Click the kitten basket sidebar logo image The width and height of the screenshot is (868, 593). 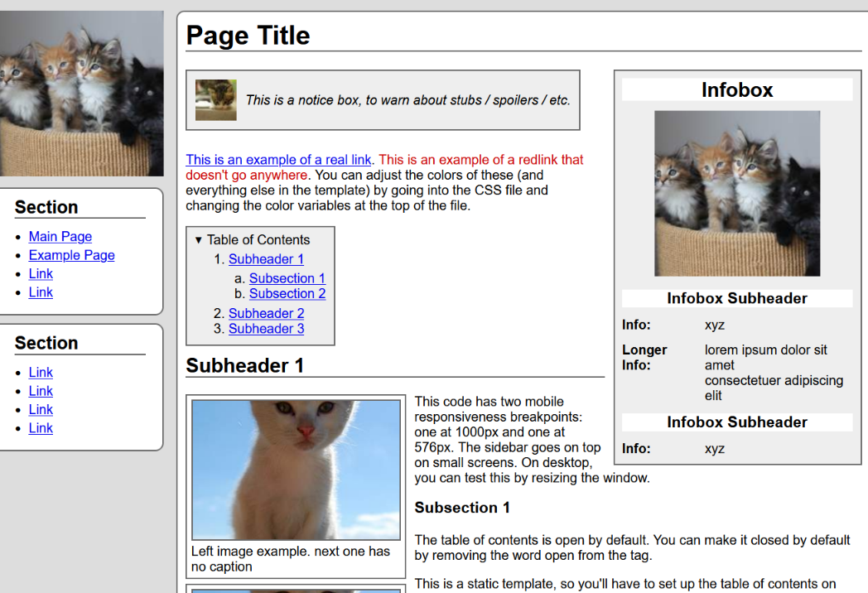[x=81, y=94]
